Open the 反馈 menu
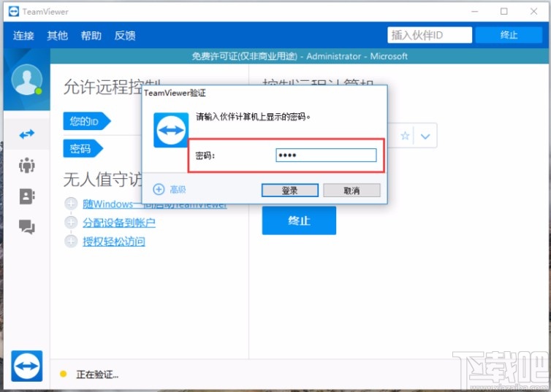 [125, 36]
